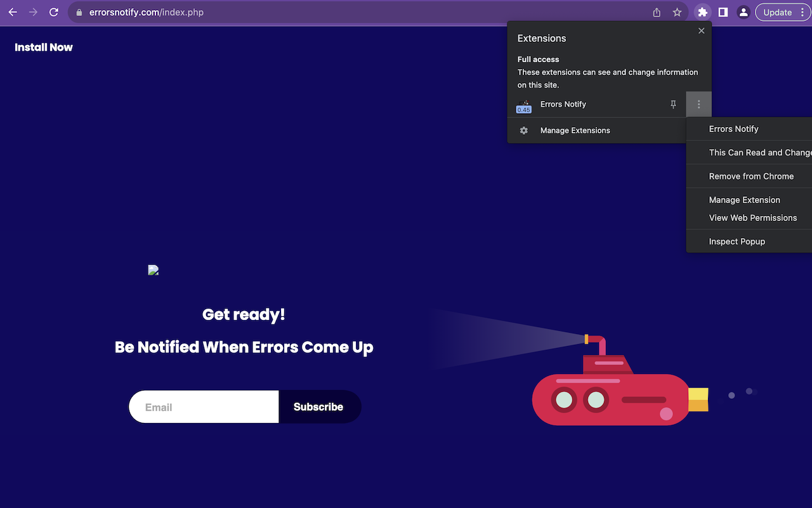Select Remove from Chrome

tap(751, 176)
